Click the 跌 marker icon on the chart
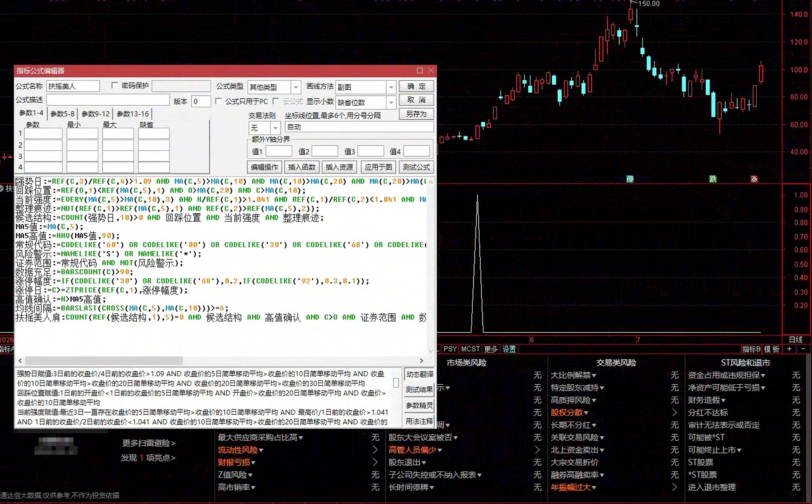Screen dimensions: 812x504 pyautogui.click(x=712, y=179)
